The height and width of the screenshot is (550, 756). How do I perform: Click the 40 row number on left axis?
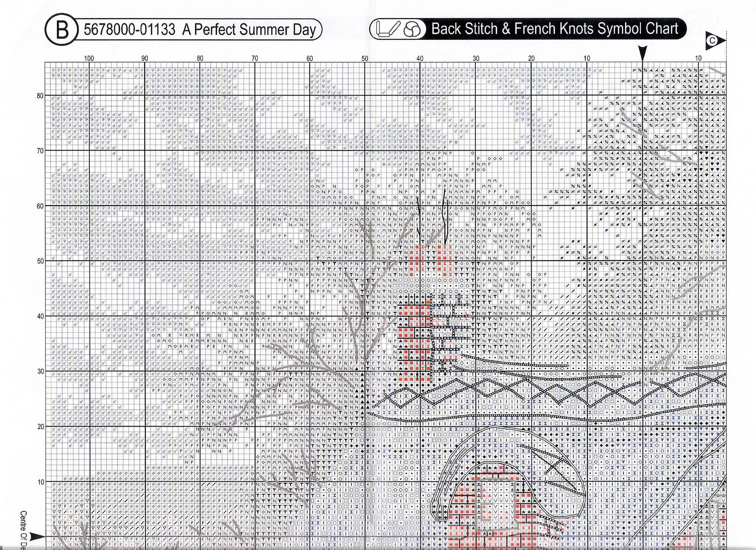pos(40,316)
